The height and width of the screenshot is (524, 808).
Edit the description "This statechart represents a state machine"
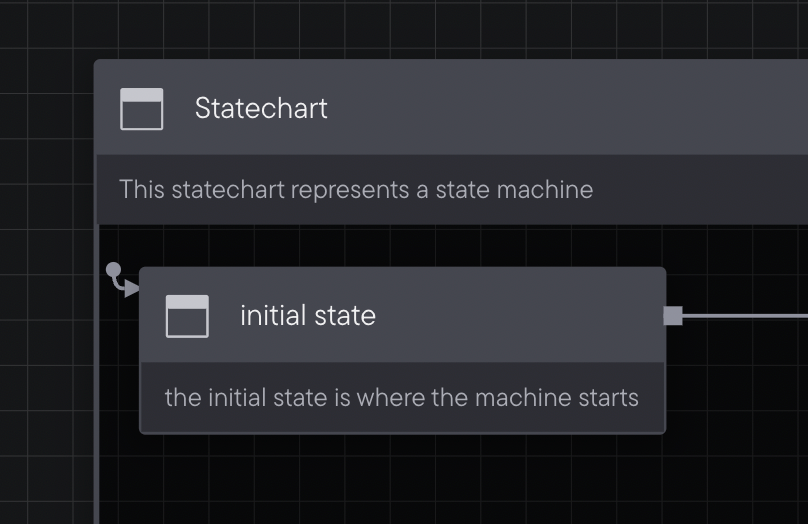click(x=356, y=190)
